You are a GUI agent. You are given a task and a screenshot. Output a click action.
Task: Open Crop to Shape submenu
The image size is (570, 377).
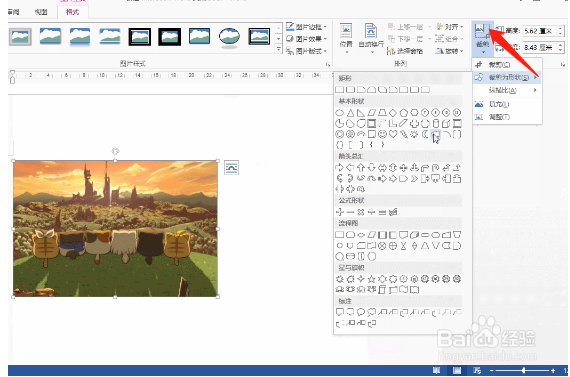pos(507,77)
